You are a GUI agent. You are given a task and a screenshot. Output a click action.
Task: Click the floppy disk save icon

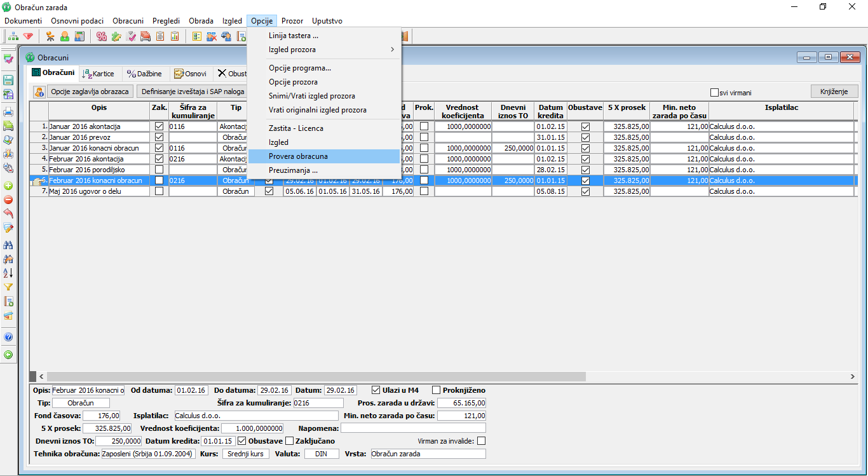tap(8, 80)
